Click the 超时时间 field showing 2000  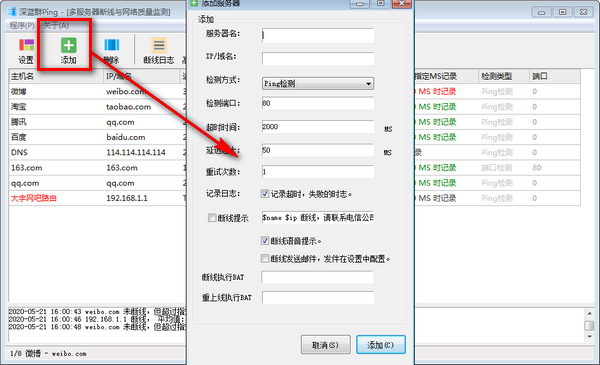tap(318, 127)
